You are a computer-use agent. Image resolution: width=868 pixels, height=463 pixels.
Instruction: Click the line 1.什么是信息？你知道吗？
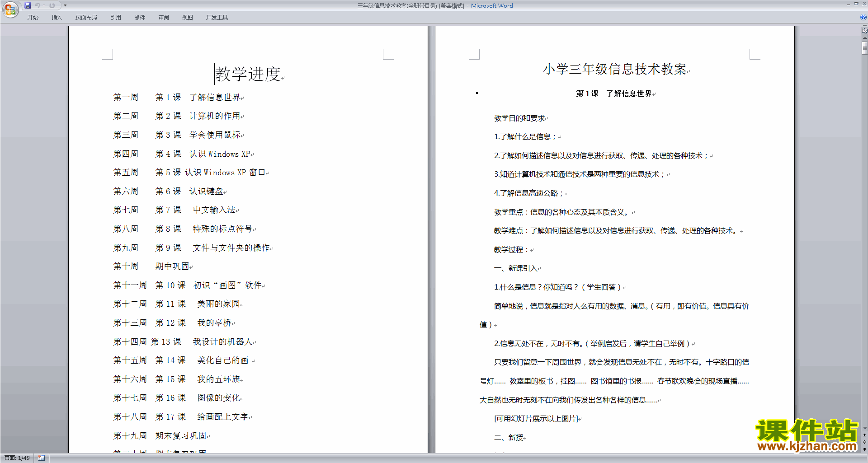(557, 287)
